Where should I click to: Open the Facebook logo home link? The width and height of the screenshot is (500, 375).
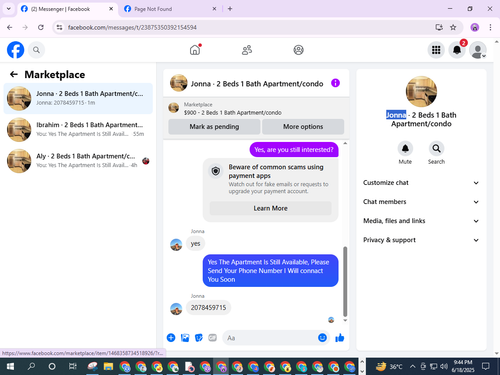15,50
